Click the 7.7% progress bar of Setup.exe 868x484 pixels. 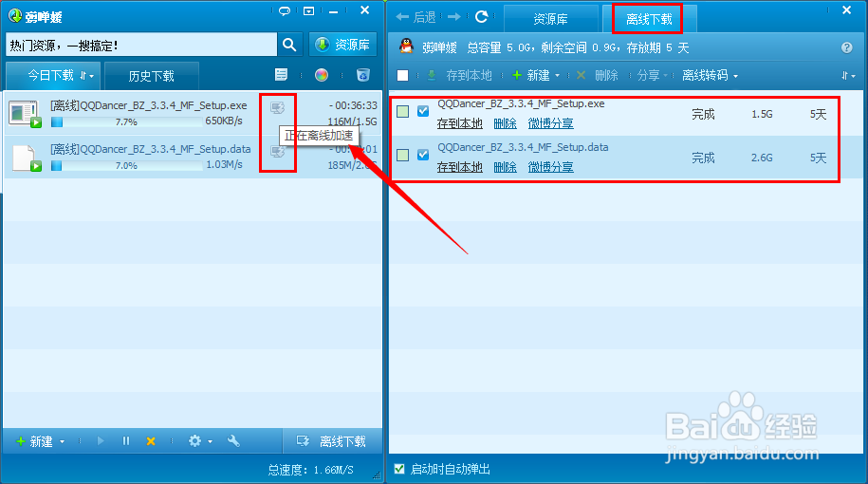click(126, 121)
